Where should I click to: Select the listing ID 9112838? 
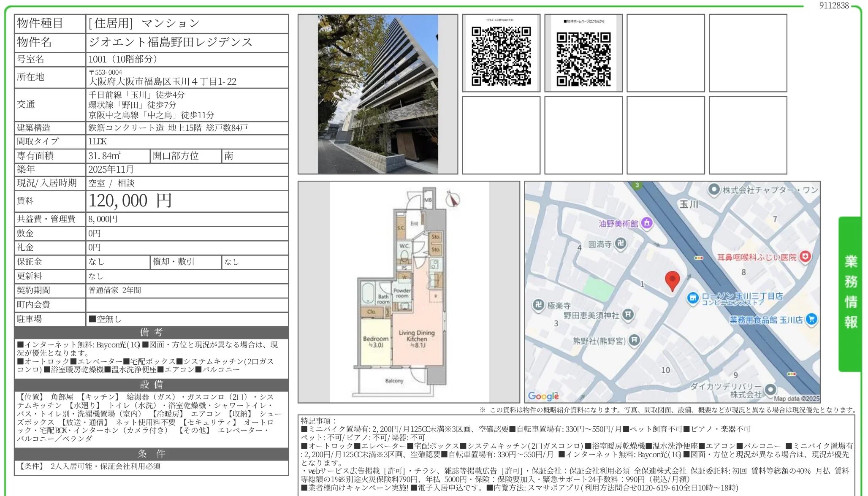[834, 5]
